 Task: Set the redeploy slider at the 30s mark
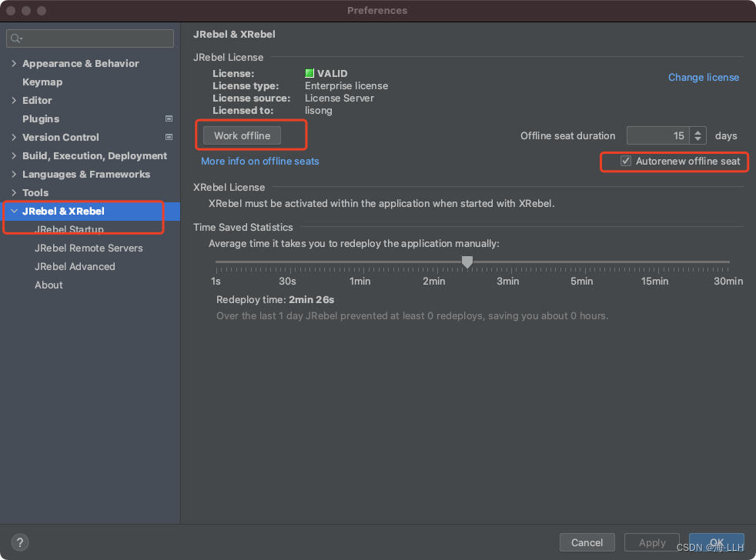[x=290, y=262]
